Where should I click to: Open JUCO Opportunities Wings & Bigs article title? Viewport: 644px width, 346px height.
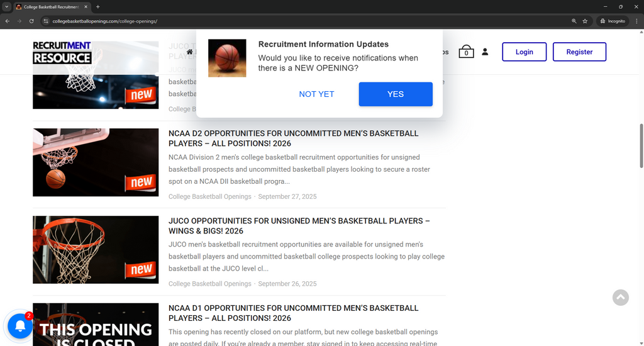[299, 226]
